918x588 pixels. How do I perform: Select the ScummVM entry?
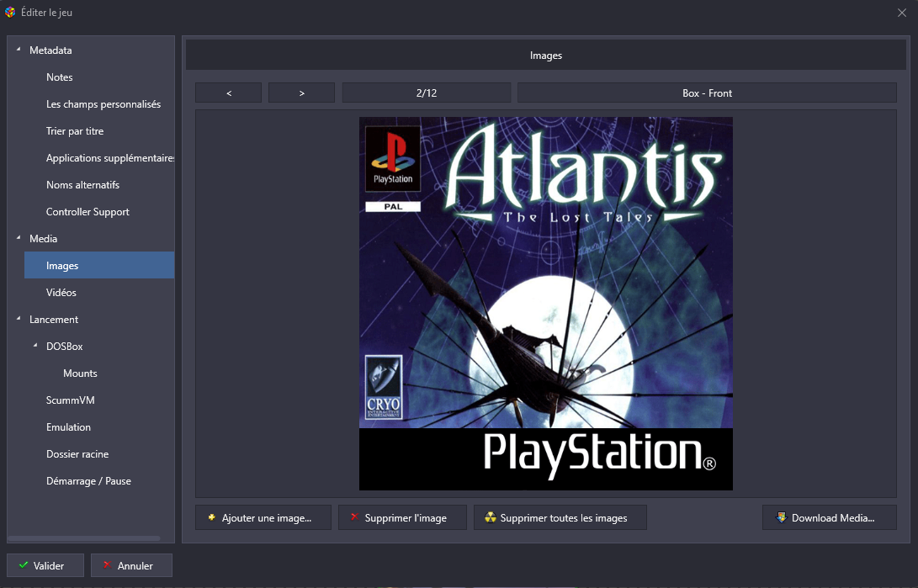(70, 400)
